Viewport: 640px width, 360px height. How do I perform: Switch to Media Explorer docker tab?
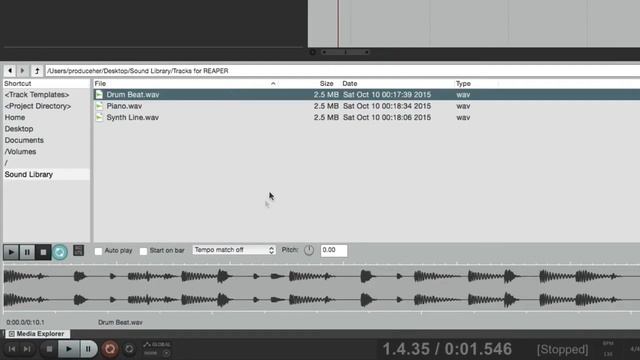tap(37, 333)
